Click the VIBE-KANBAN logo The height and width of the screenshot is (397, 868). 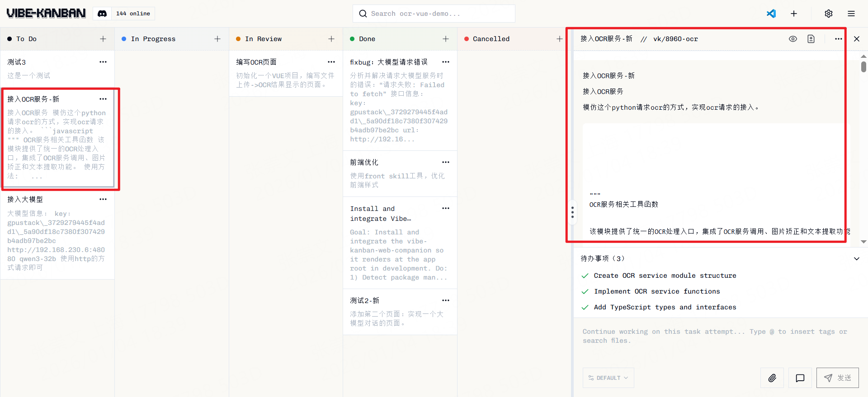tap(46, 14)
